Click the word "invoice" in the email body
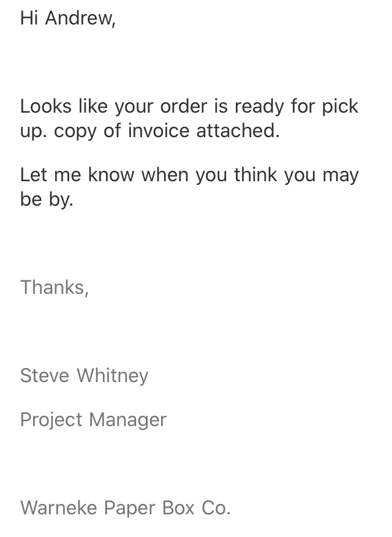The width and height of the screenshot is (392, 537). (x=159, y=130)
